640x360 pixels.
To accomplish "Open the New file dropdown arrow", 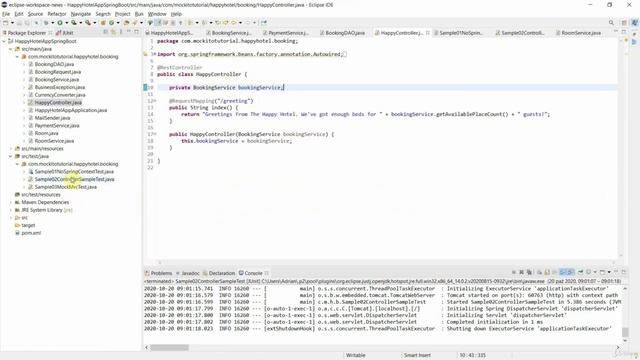I will [12, 23].
